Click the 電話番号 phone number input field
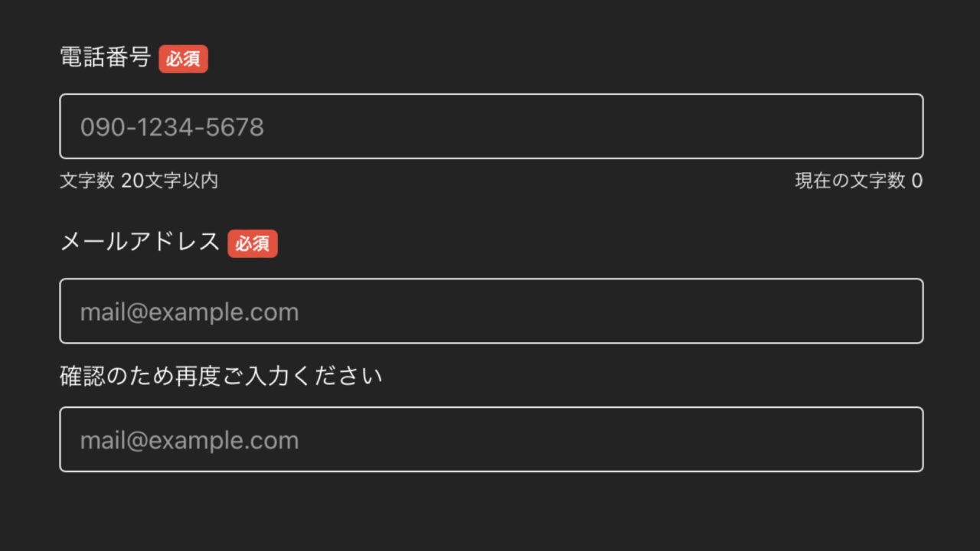This screenshot has height=551, width=980. click(490, 126)
